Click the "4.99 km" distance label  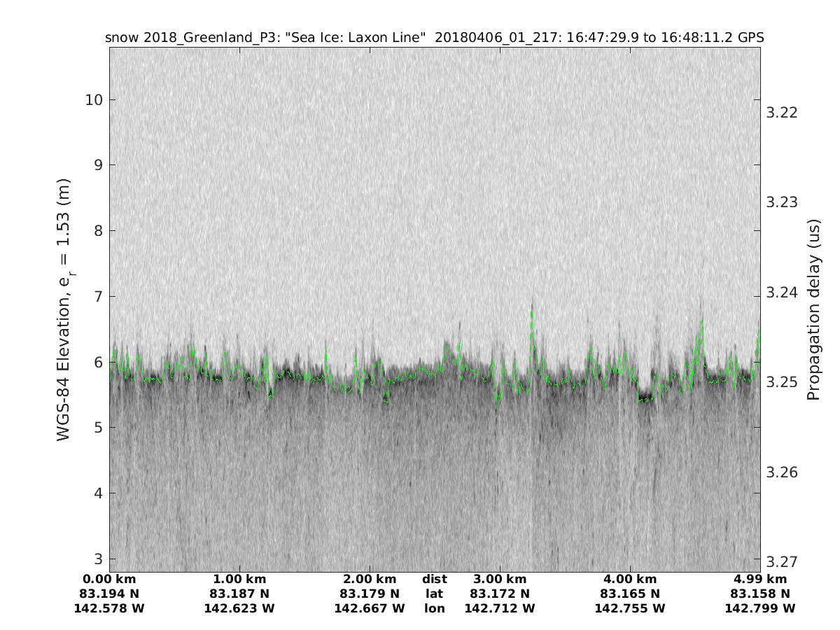pyautogui.click(x=760, y=579)
